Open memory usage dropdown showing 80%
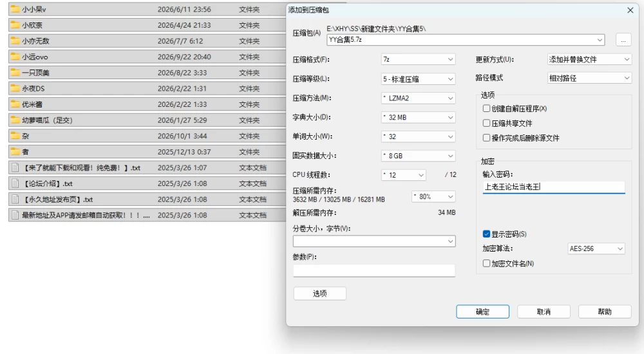644x354 pixels. tap(433, 197)
